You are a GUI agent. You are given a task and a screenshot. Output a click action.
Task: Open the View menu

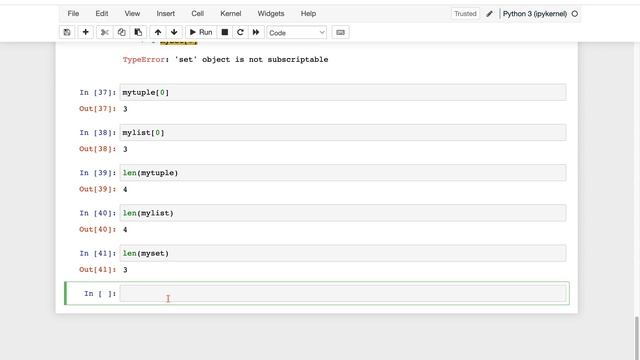pyautogui.click(x=132, y=13)
